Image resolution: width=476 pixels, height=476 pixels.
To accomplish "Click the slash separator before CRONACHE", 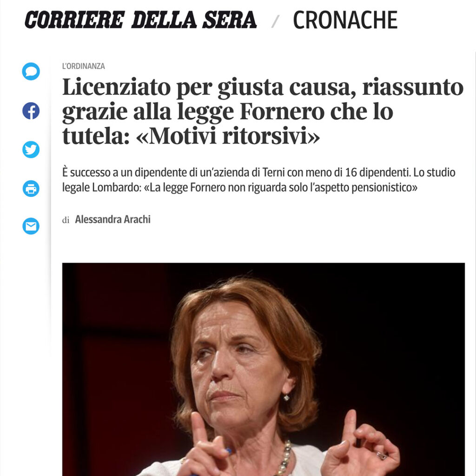I will (275, 21).
